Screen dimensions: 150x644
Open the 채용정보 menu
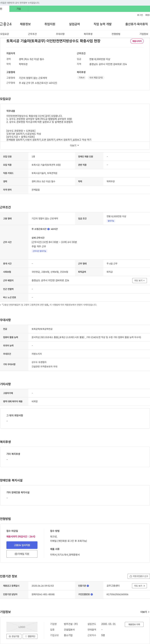(25, 24)
